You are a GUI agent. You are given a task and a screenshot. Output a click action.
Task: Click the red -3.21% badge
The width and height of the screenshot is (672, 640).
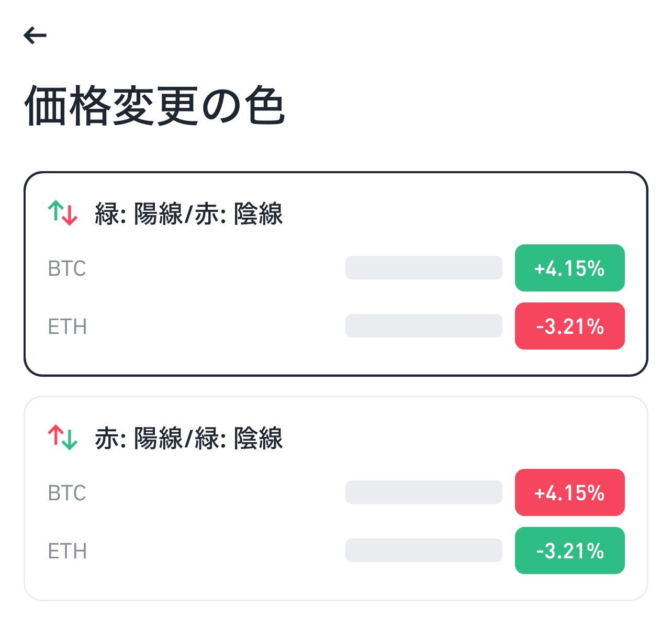tap(569, 326)
